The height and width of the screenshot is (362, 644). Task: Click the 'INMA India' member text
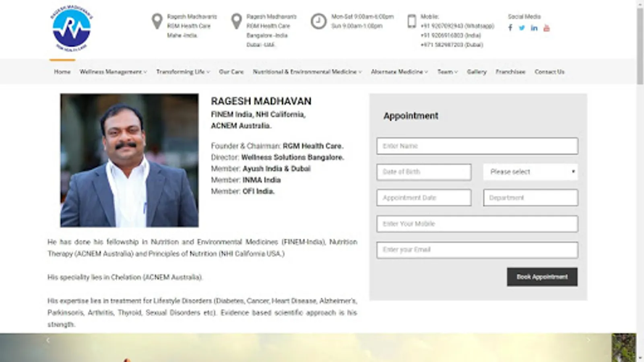coord(262,180)
